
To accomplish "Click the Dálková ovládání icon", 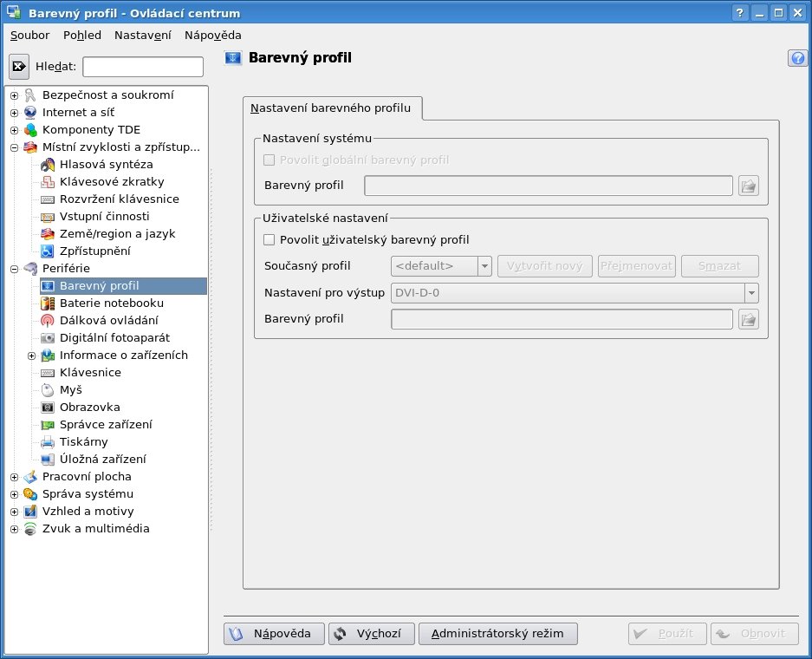I will pyautogui.click(x=48, y=320).
